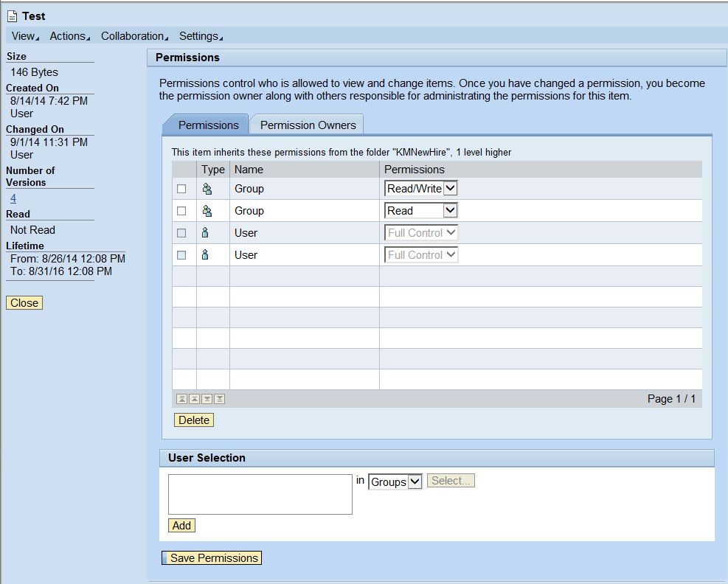The width and height of the screenshot is (728, 584).
Task: Open the Actions menu
Action: click(x=69, y=36)
